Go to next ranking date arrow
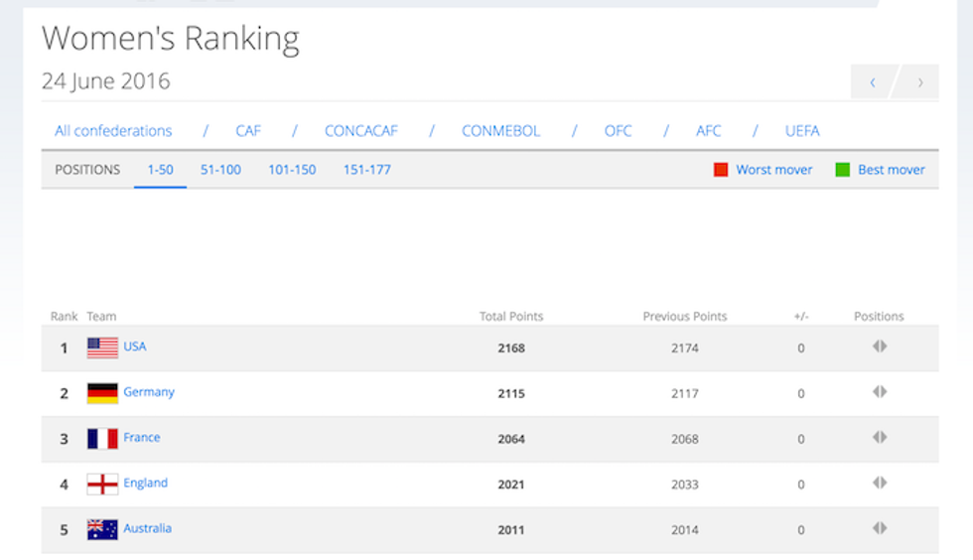Viewport: 973px width, 560px height. 919,82
